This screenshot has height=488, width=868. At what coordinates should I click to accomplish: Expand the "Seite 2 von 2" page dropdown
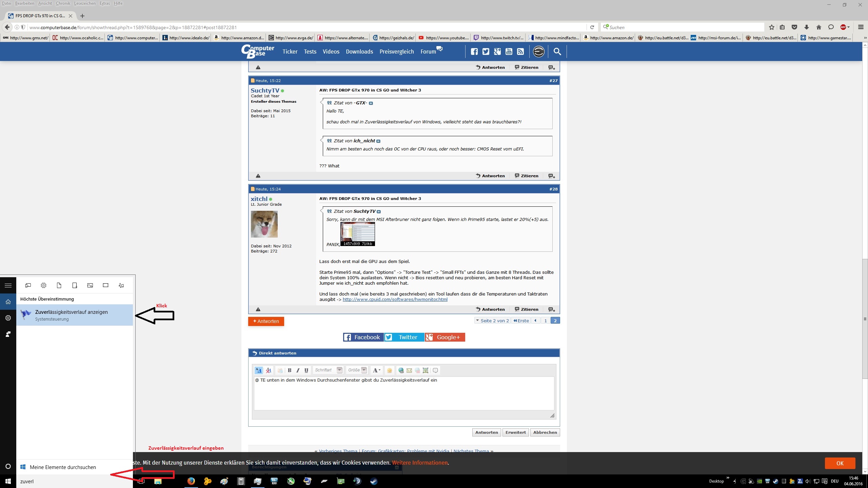pyautogui.click(x=492, y=321)
